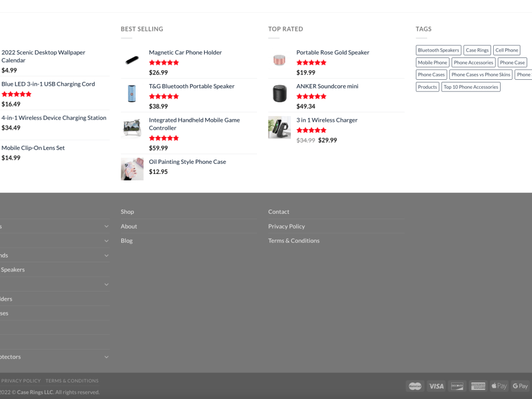Screen dimensions: 532x399
Task: Open the ANKER Soundcore mini product
Action: click(327, 86)
